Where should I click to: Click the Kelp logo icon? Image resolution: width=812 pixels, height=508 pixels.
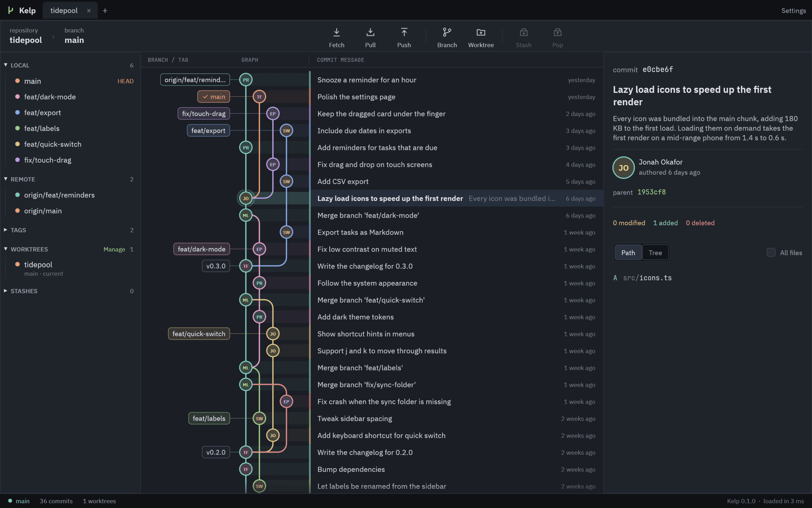click(11, 10)
